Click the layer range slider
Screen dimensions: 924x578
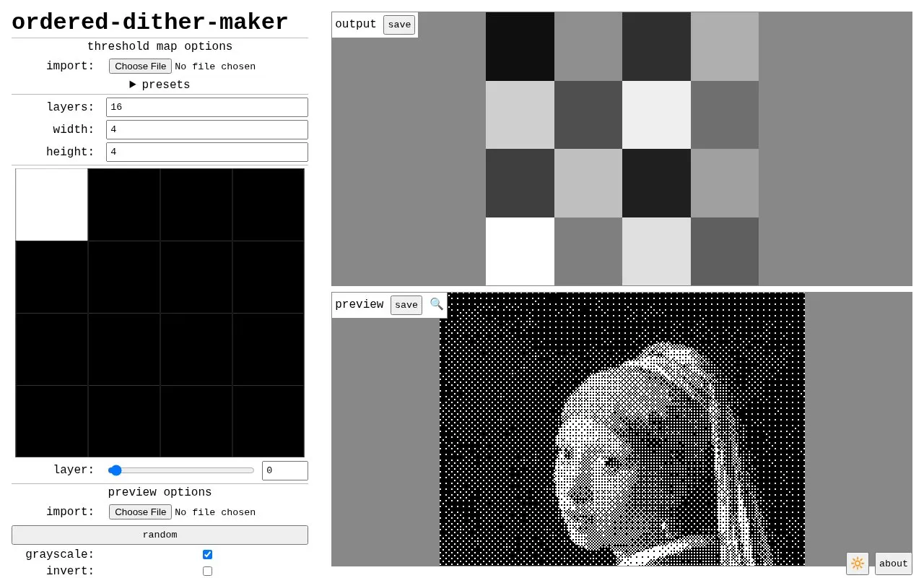pos(181,470)
